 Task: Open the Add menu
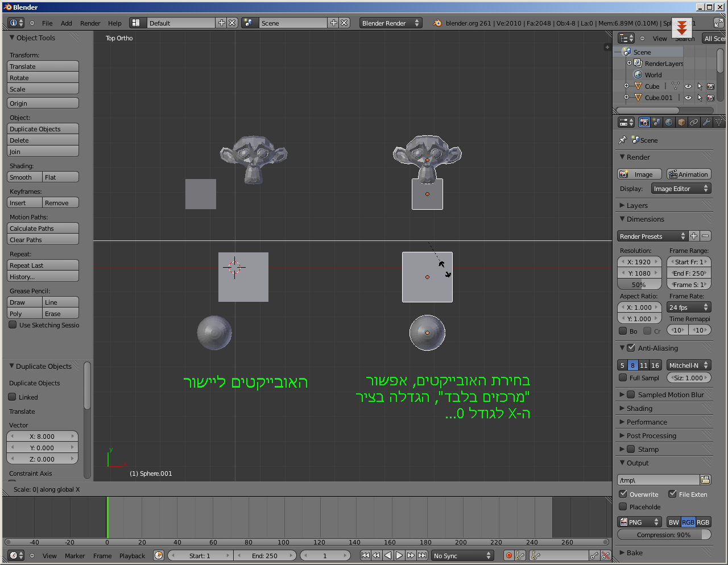pyautogui.click(x=67, y=23)
